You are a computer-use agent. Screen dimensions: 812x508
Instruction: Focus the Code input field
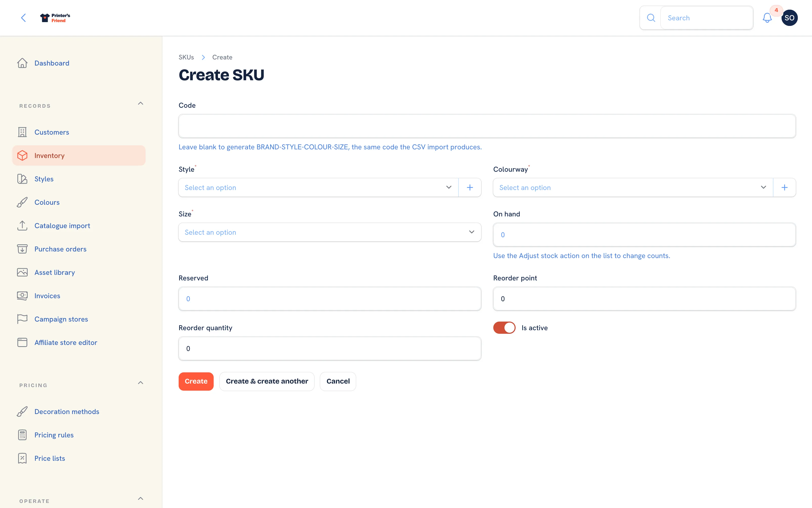487,126
